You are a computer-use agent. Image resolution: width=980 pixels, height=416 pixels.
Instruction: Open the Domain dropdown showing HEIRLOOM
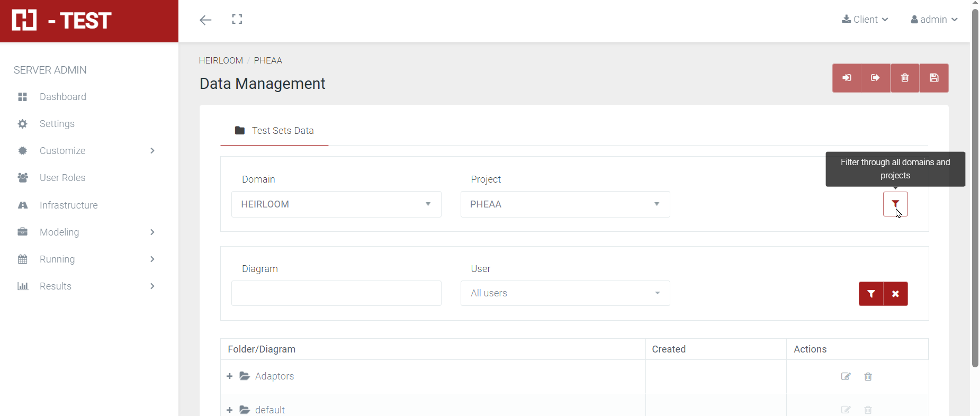coord(336,204)
